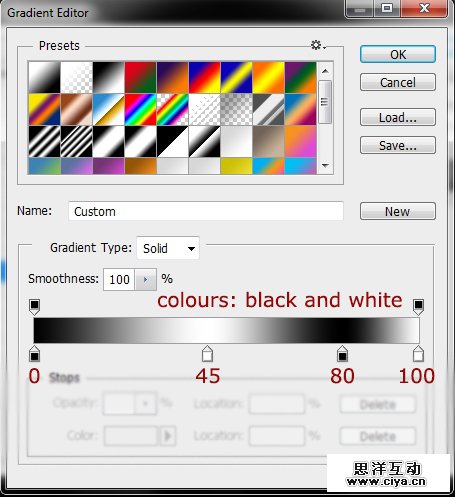Image resolution: width=455 pixels, height=497 pixels.
Task: Select the black color stop at 80
Action: (x=342, y=354)
